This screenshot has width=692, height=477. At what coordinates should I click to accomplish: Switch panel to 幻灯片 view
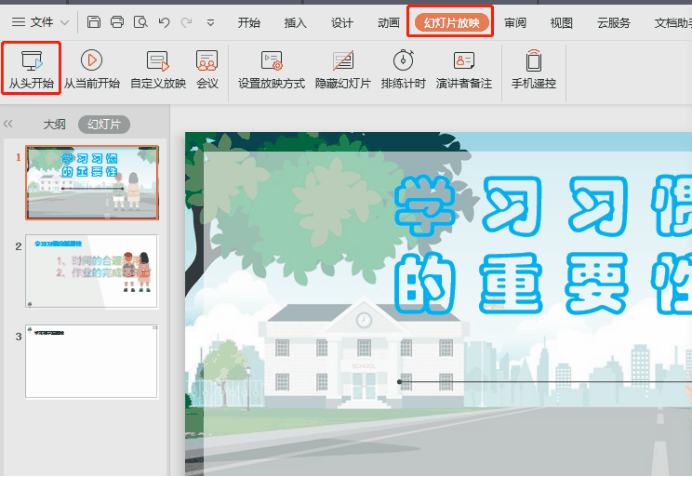[x=104, y=124]
